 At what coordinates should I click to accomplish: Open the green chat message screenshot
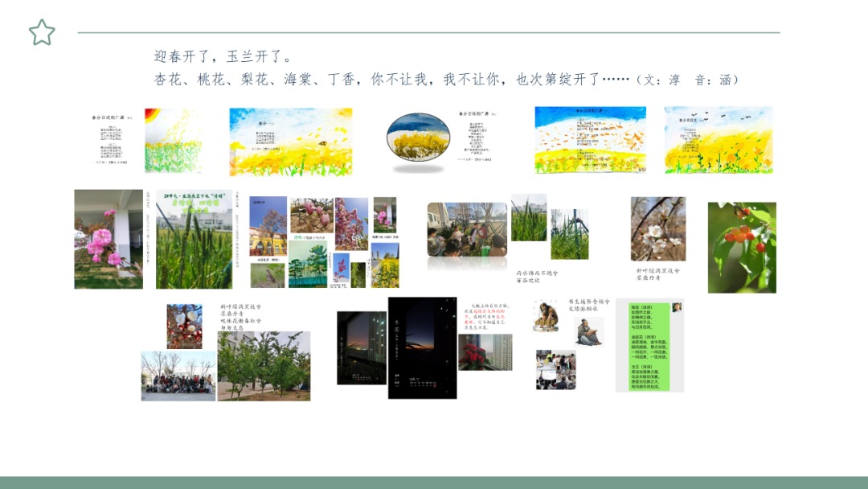649,347
